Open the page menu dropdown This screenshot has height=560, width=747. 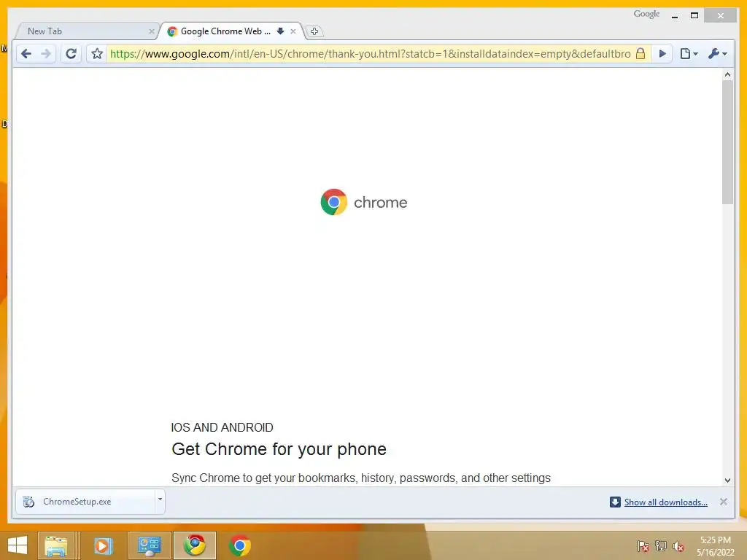pos(689,54)
